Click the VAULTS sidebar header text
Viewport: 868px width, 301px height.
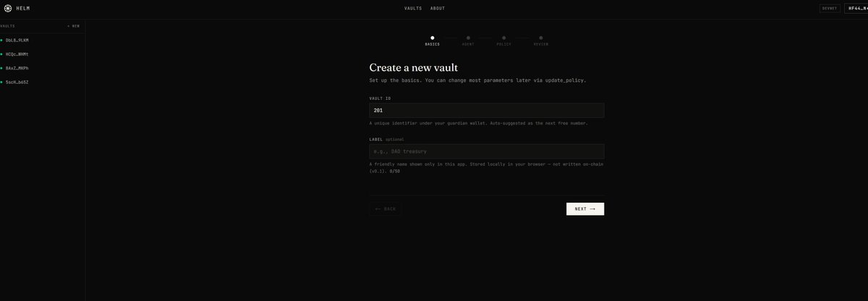click(x=7, y=25)
